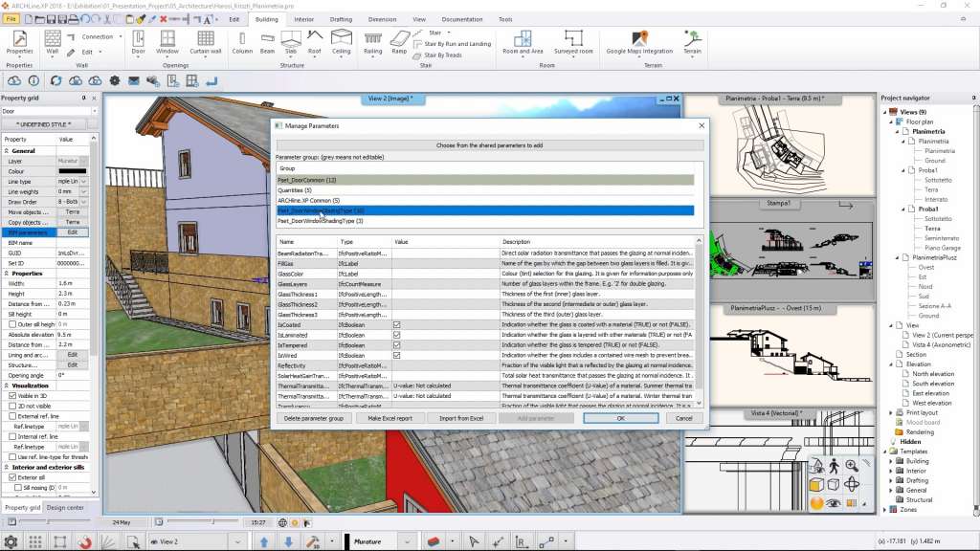Click the black Colour swatch

coord(73,171)
